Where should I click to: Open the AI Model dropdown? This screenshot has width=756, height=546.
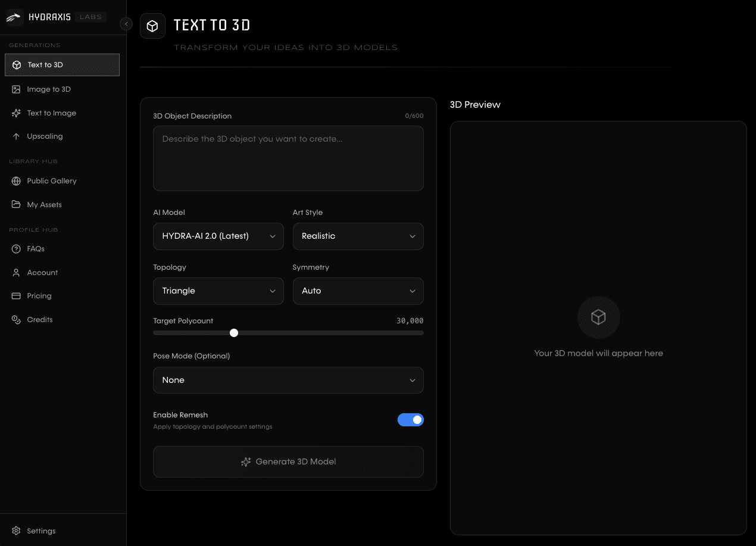coord(218,236)
